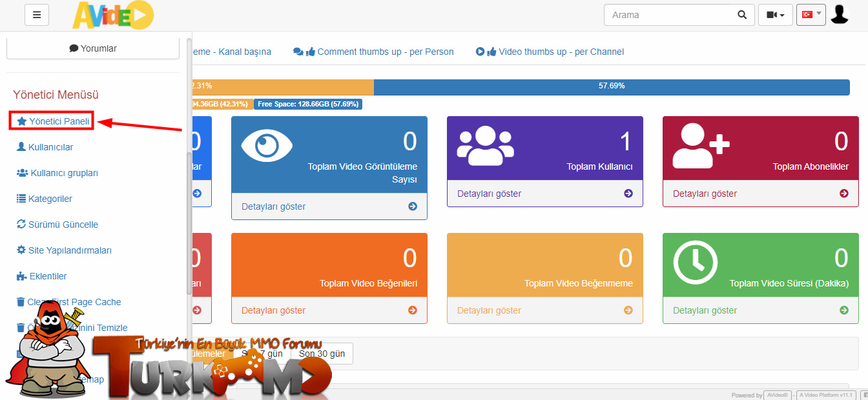Open the Kategoriler list entry
The width and height of the screenshot is (868, 400).
44,199
